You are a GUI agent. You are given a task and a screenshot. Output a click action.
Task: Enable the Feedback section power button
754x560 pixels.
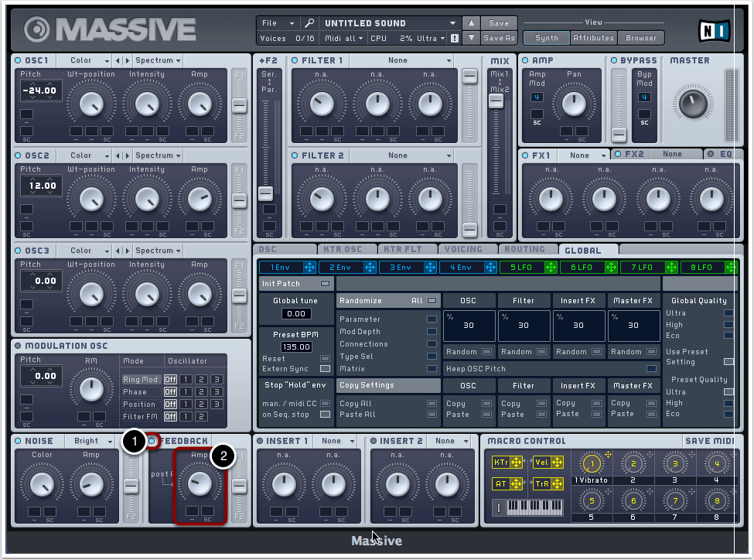(x=152, y=441)
